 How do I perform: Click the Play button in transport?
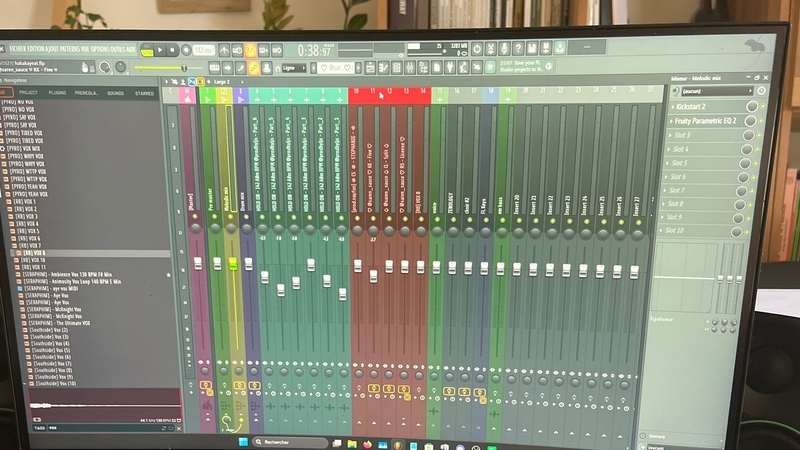160,50
